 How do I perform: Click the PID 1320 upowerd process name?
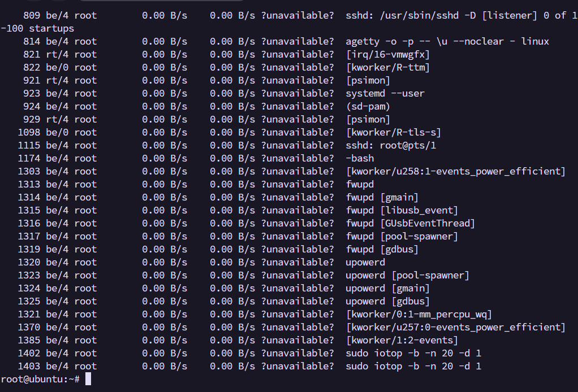pos(365,262)
